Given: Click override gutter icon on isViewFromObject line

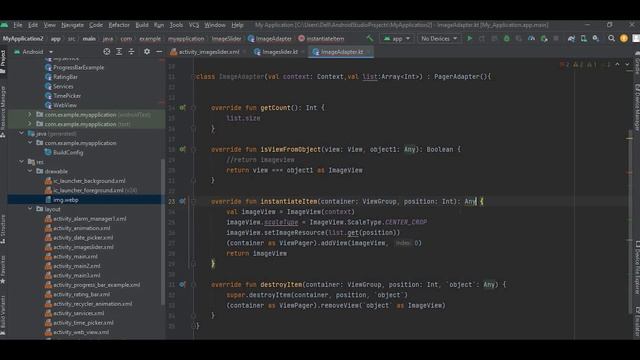Looking at the screenshot, I should pos(182,149).
